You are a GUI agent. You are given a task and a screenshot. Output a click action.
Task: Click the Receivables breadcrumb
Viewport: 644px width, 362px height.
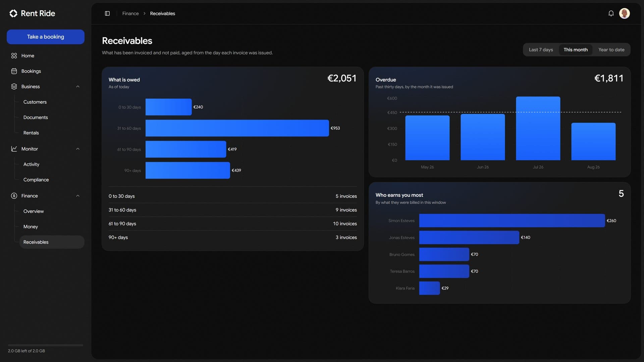click(x=163, y=13)
